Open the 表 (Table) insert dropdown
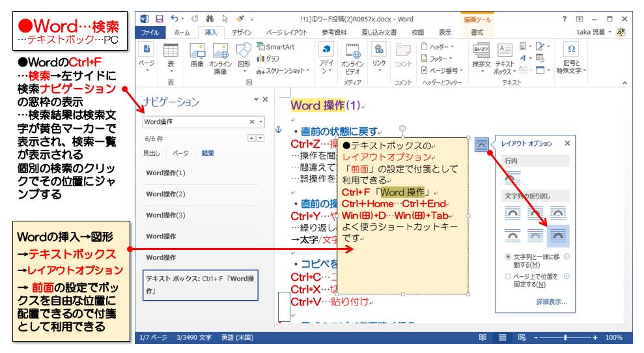Viewport: 644px width, 353px height. pos(171,57)
